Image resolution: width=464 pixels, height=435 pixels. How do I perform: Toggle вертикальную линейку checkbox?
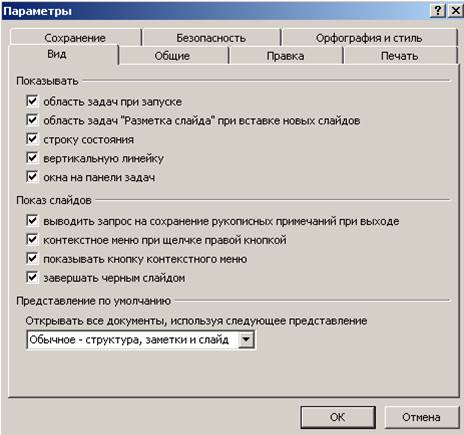(x=32, y=158)
